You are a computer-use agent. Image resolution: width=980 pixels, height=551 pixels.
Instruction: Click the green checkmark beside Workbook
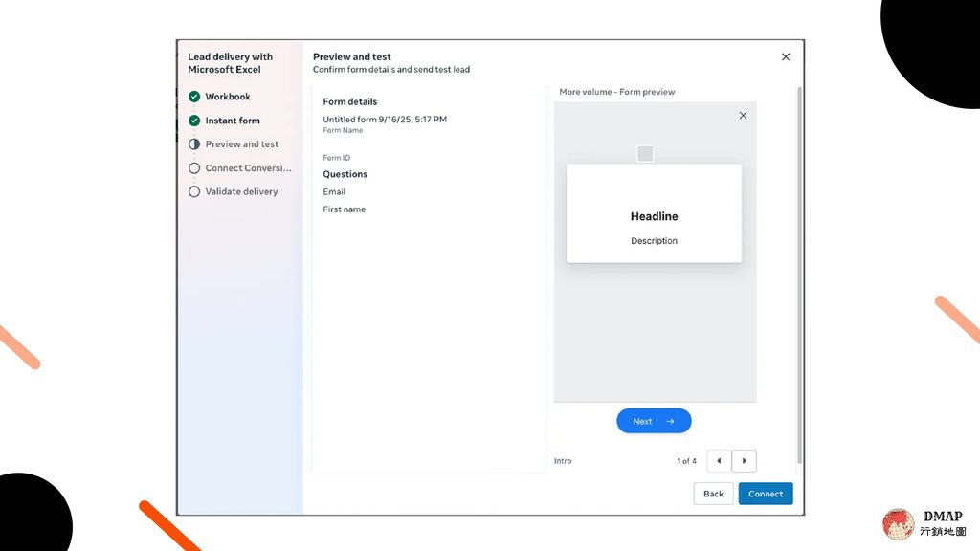194,97
